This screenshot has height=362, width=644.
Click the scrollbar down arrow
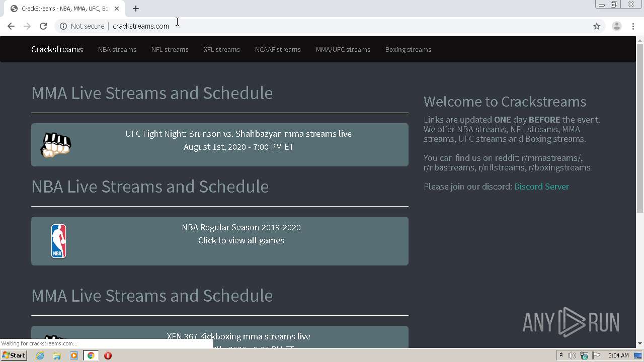click(640, 343)
